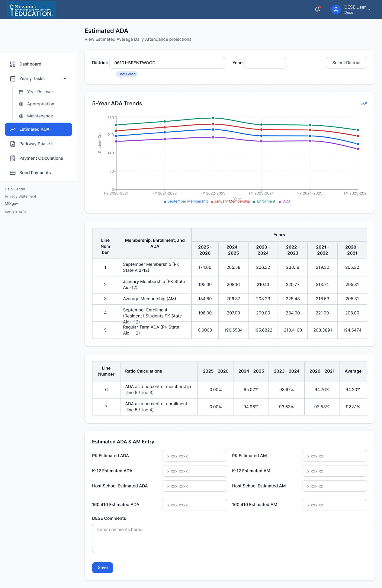The width and height of the screenshot is (382, 588).
Task: Open the notifications bell
Action: (317, 10)
